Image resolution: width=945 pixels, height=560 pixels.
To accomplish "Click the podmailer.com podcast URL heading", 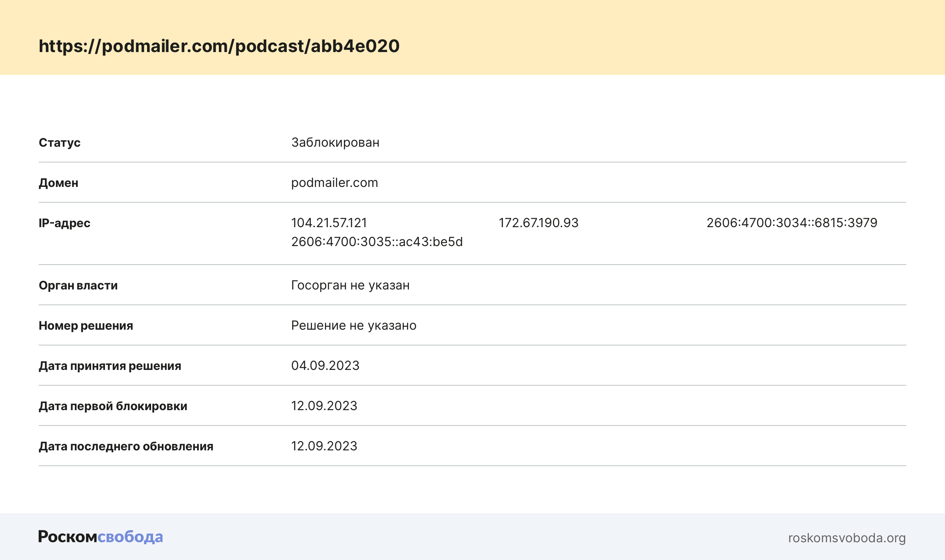I will tap(219, 46).
